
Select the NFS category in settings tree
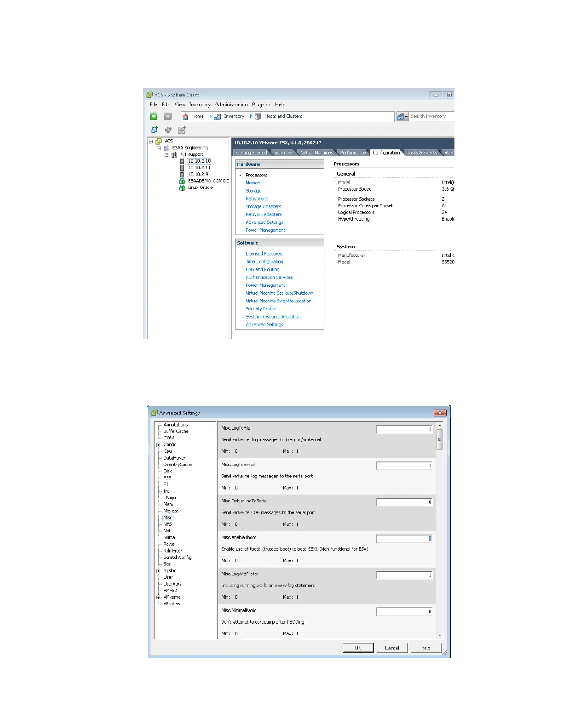(167, 524)
